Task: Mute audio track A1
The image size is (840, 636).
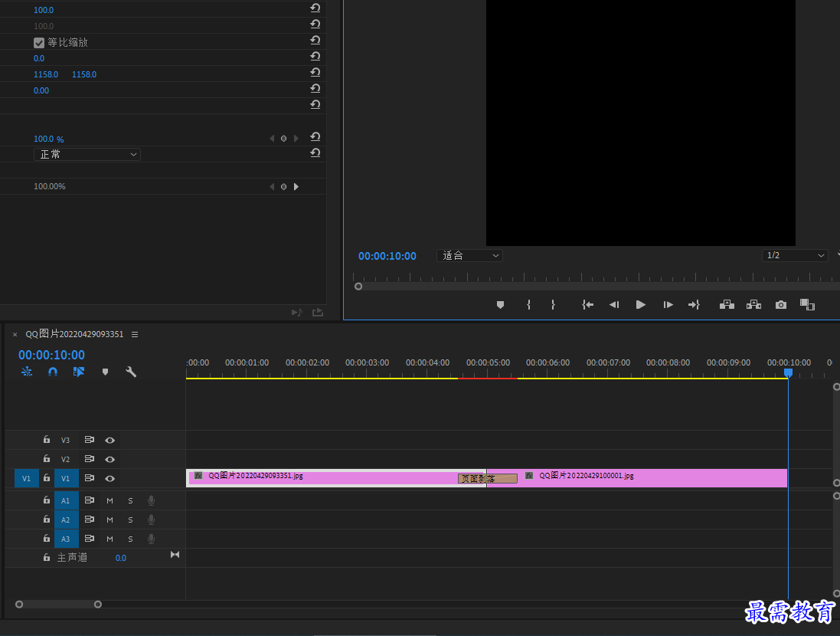Action: pos(109,500)
